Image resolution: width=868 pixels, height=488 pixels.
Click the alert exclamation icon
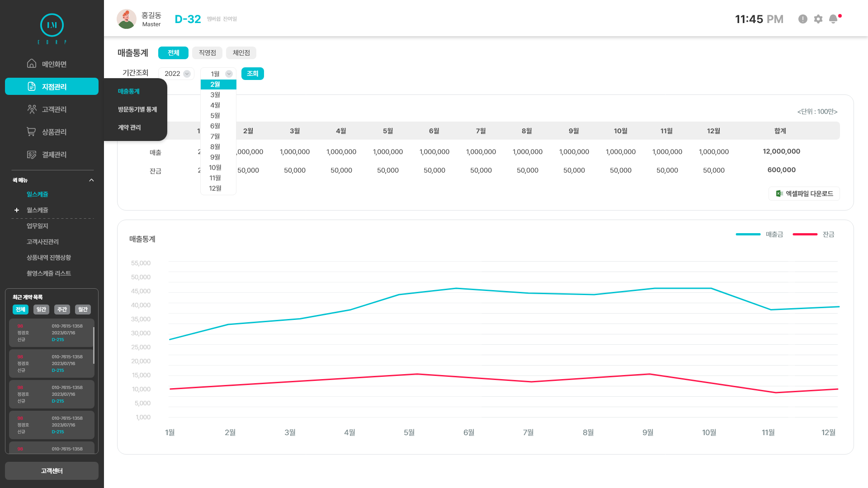(x=803, y=19)
